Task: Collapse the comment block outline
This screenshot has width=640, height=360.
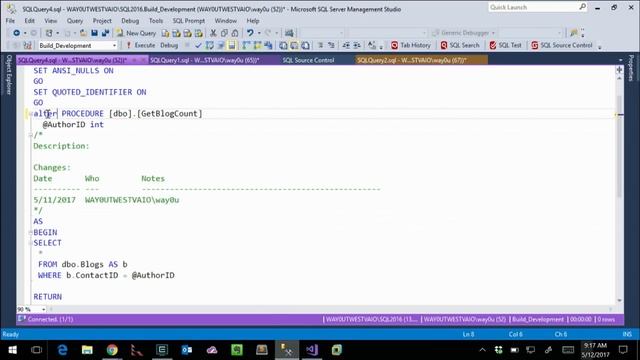Action: (x=31, y=135)
